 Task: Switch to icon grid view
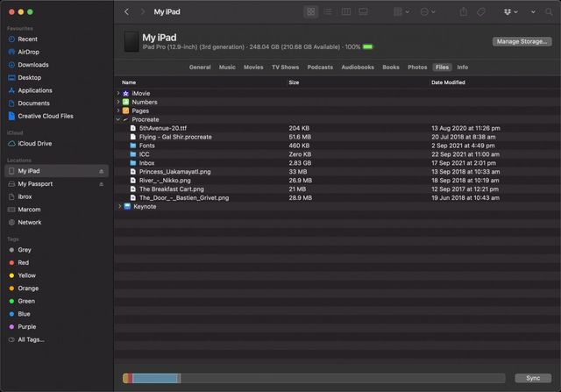311,11
